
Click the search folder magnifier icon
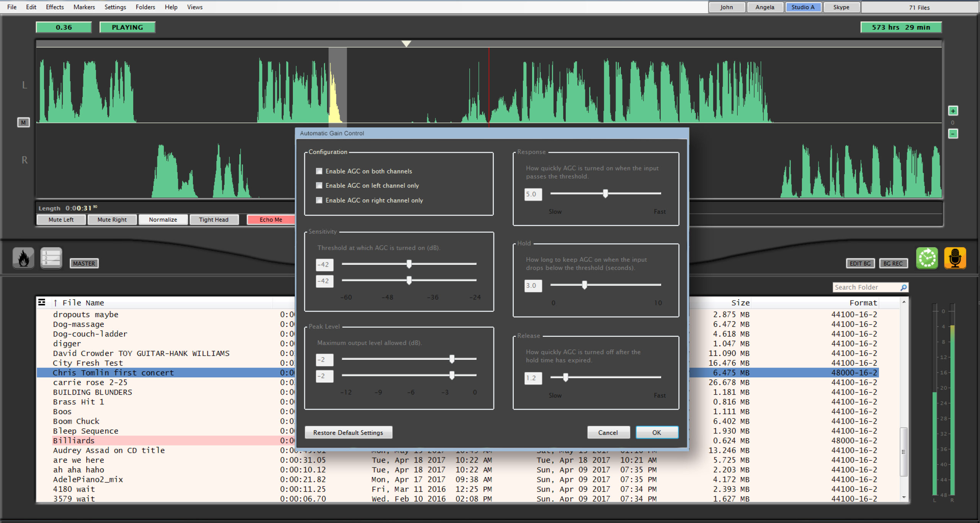(x=903, y=287)
